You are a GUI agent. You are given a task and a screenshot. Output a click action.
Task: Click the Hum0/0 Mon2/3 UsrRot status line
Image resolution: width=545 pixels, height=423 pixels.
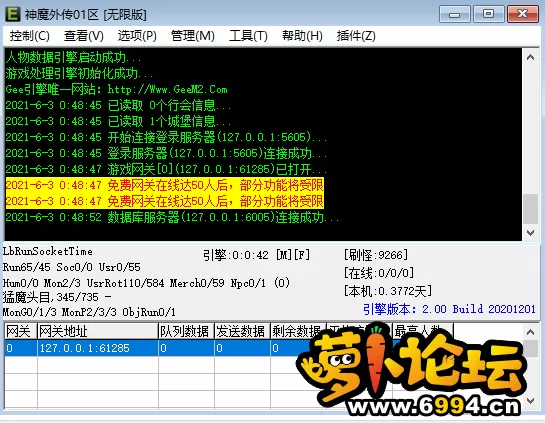coord(146,283)
